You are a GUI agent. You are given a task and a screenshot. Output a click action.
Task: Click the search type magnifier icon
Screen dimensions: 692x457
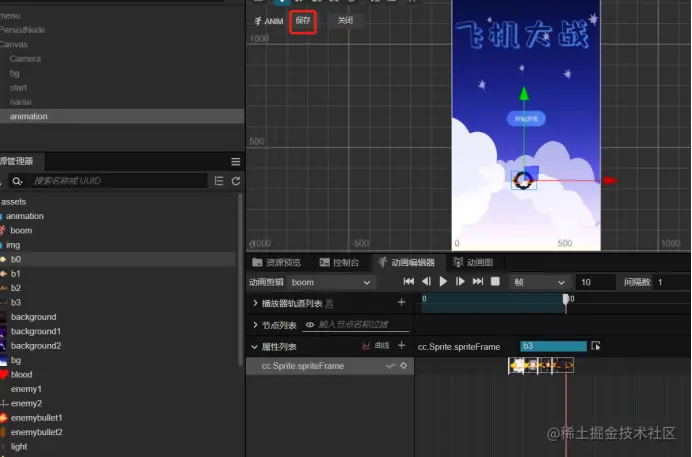coord(17,181)
